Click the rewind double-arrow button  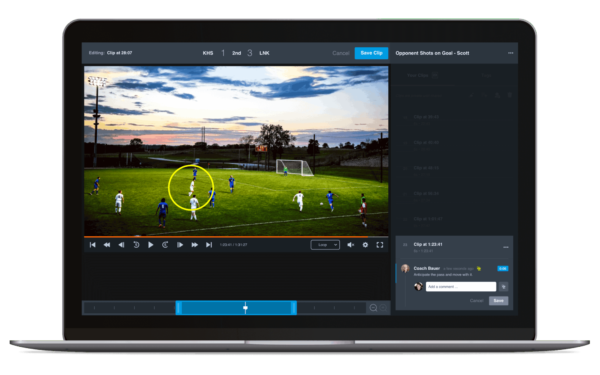pos(107,245)
